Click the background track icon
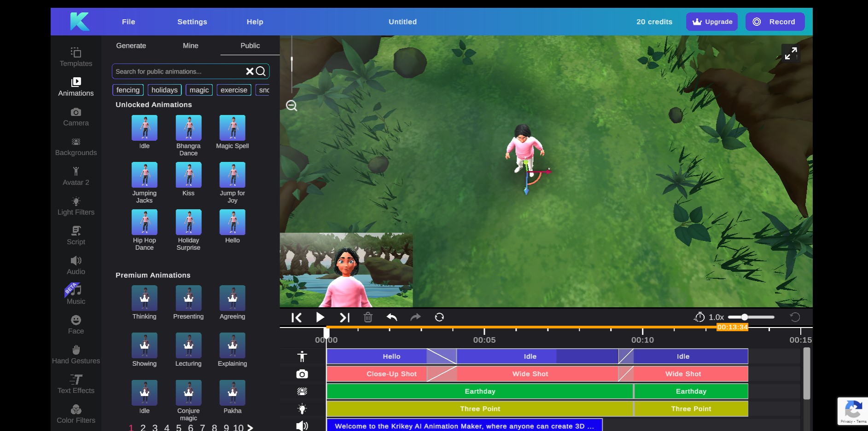 coord(302,391)
